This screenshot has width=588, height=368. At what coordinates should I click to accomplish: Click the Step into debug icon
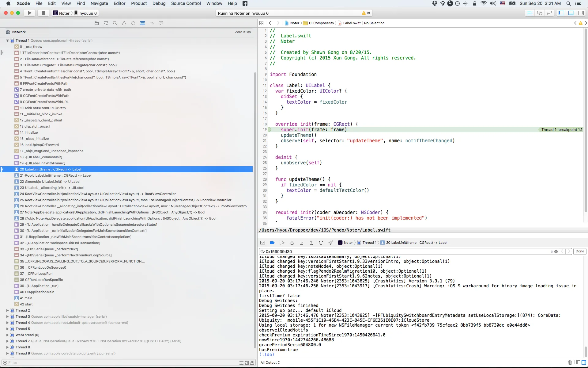click(302, 243)
